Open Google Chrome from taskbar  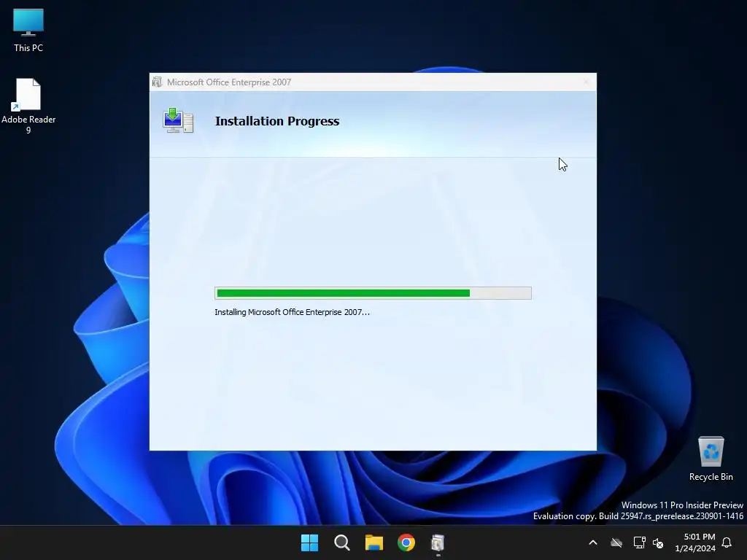[x=406, y=542]
